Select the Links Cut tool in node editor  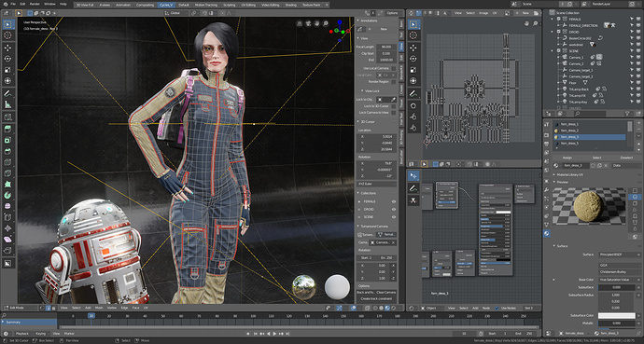tap(413, 200)
